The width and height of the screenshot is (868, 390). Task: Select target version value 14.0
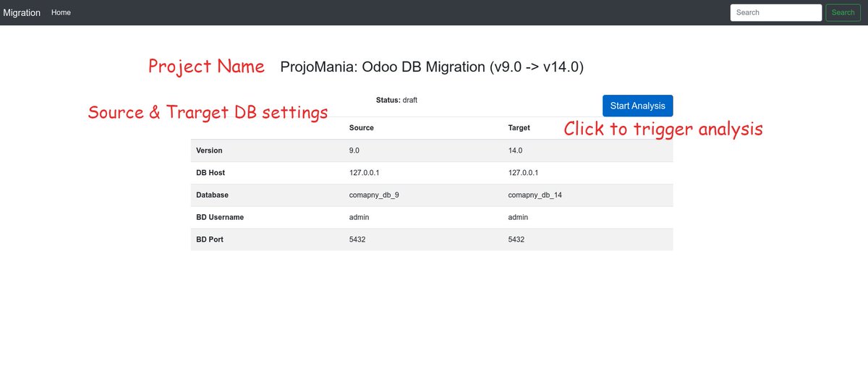click(x=516, y=151)
